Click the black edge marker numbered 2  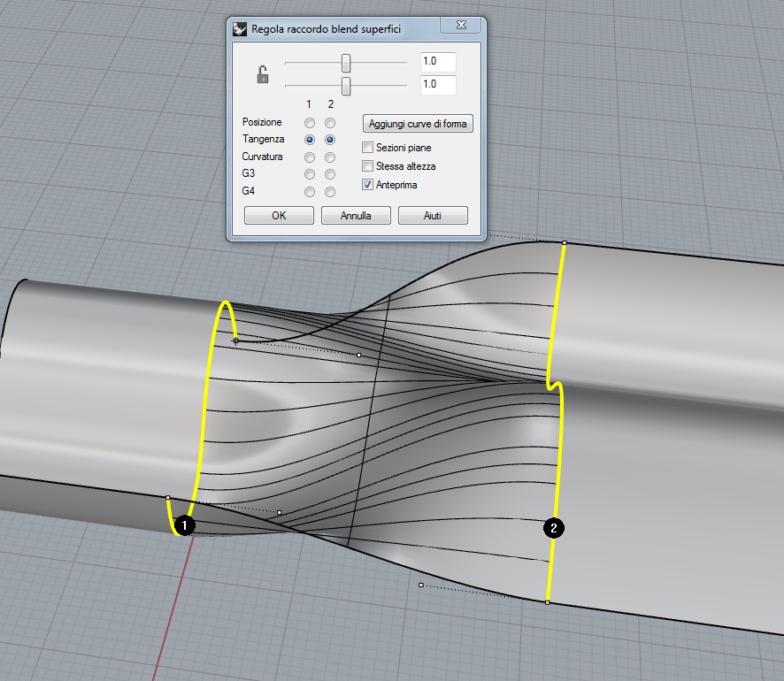pyautogui.click(x=554, y=528)
